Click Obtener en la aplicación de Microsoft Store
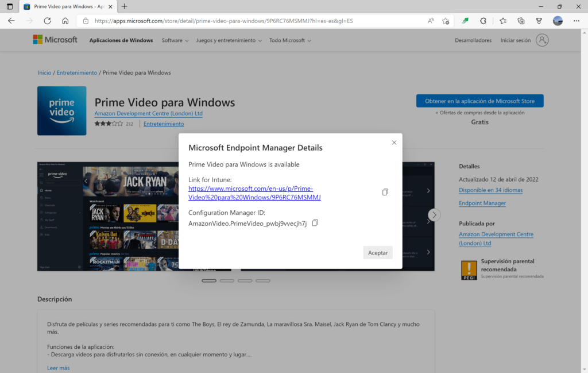The image size is (588, 373). 479,101
